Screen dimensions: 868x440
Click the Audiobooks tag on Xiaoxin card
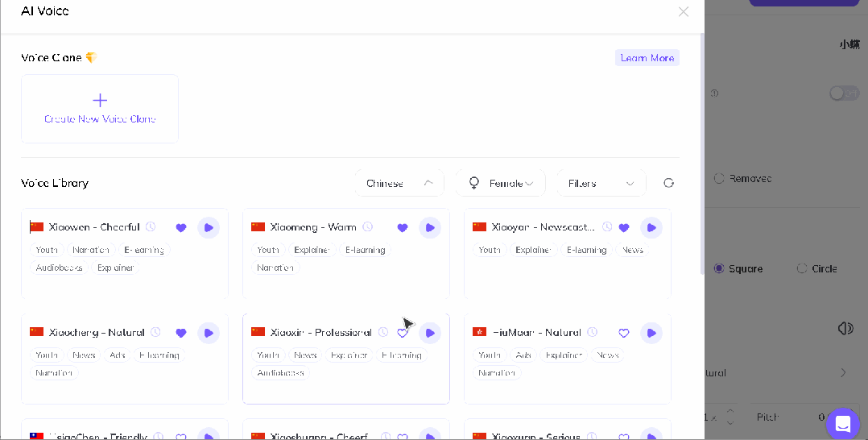tap(281, 373)
